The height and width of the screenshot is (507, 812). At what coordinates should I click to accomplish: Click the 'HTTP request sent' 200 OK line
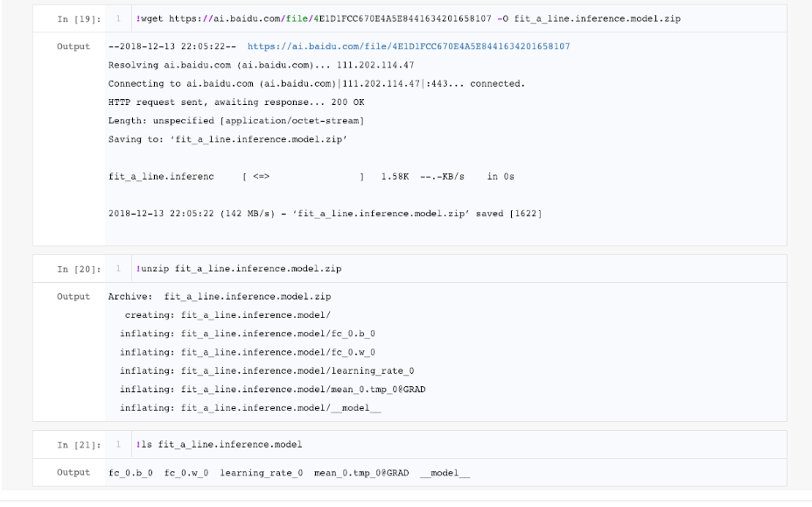coord(236,102)
